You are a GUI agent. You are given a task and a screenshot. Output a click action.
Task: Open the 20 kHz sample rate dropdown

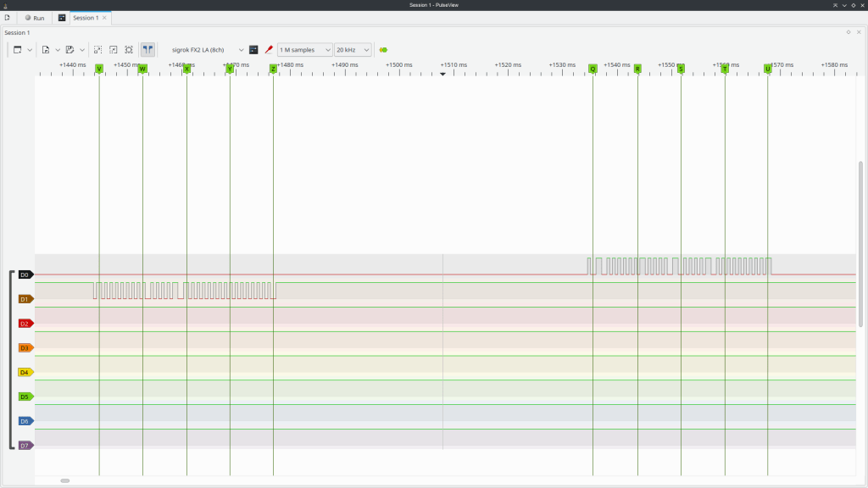coord(353,50)
